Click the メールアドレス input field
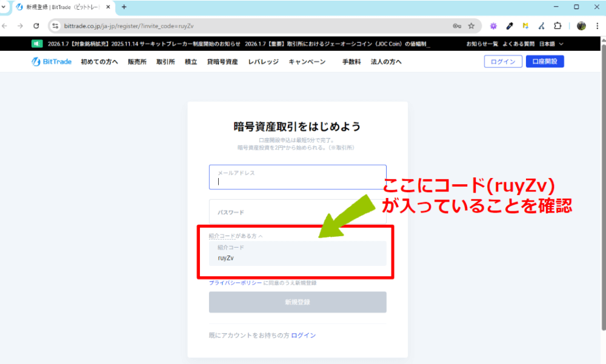606x364 pixels. 297,176
